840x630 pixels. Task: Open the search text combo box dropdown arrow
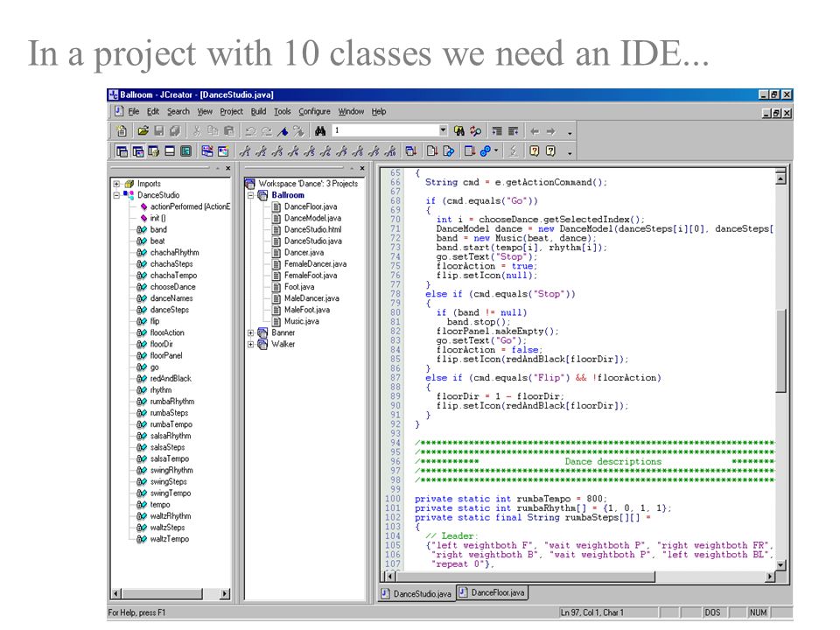pos(443,130)
